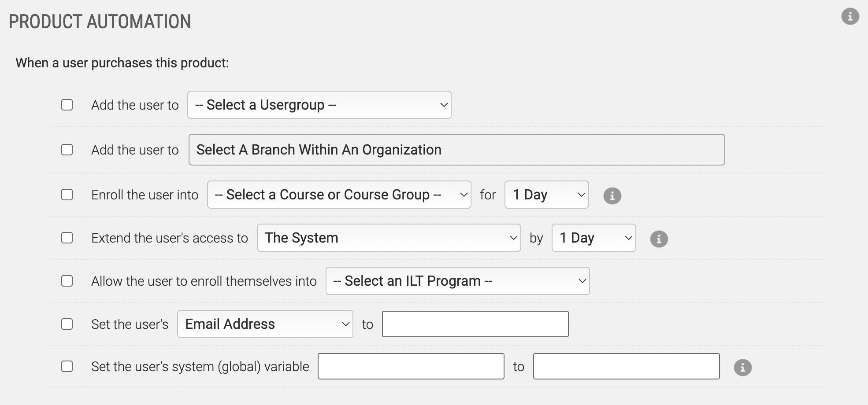868x405 pixels.
Task: Focus the global variable name input
Action: (411, 366)
